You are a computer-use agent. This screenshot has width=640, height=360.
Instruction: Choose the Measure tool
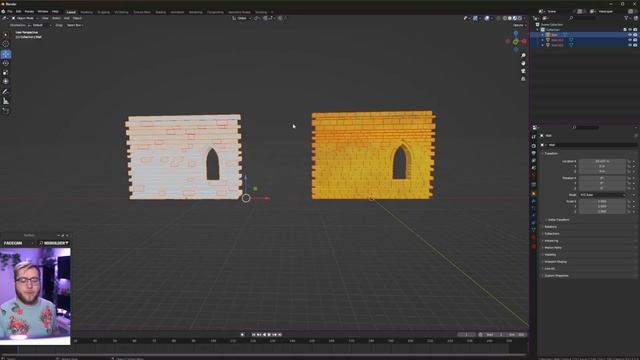click(6, 101)
